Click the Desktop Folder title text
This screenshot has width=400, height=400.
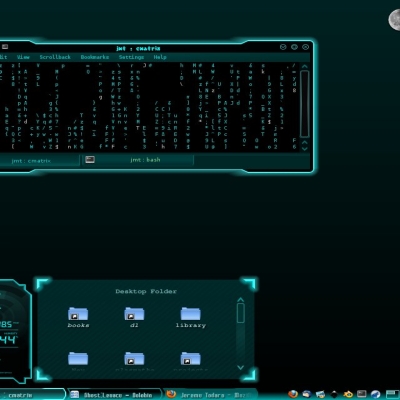(146, 291)
